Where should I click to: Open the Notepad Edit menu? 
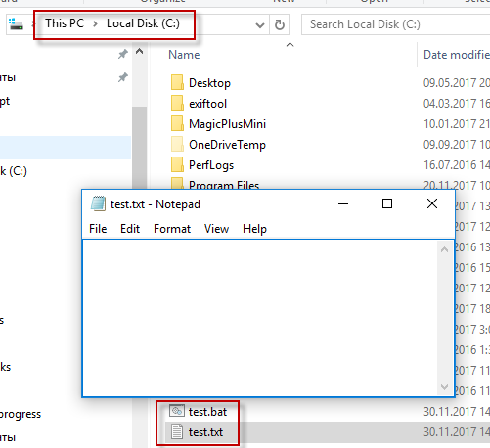(x=130, y=229)
